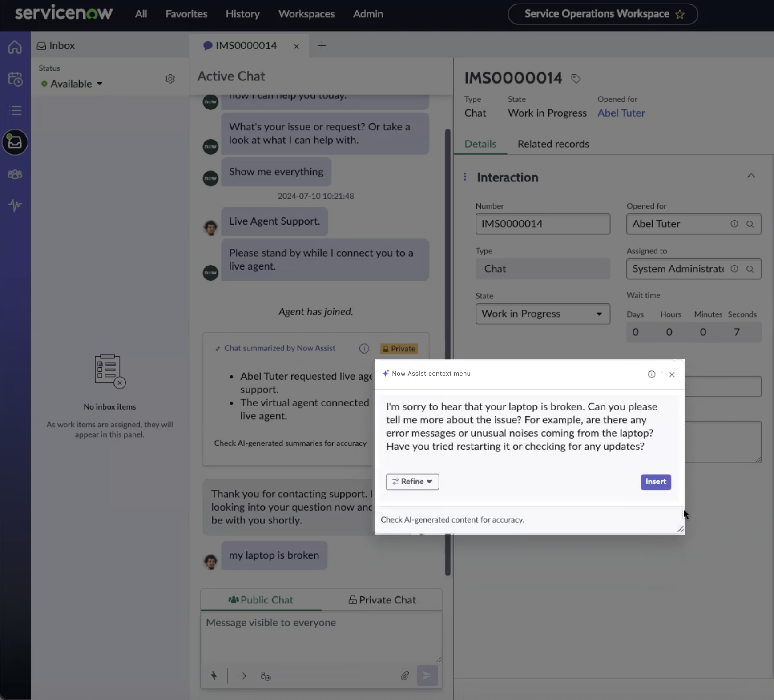Open the Lists sidebar icon
774x700 pixels.
tap(15, 110)
